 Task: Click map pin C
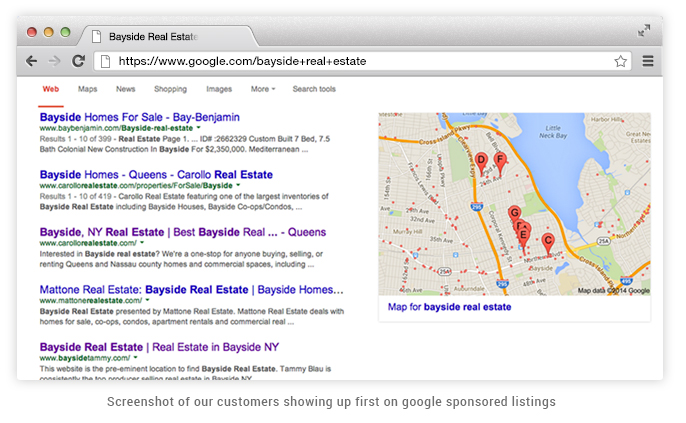(548, 244)
